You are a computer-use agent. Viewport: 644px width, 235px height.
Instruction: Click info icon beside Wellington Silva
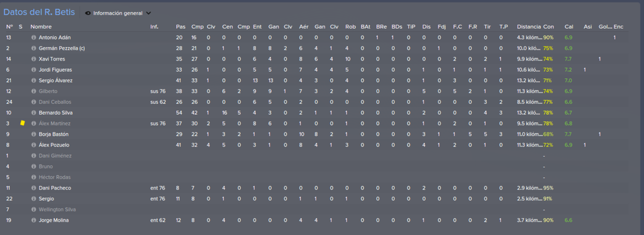pyautogui.click(x=34, y=209)
